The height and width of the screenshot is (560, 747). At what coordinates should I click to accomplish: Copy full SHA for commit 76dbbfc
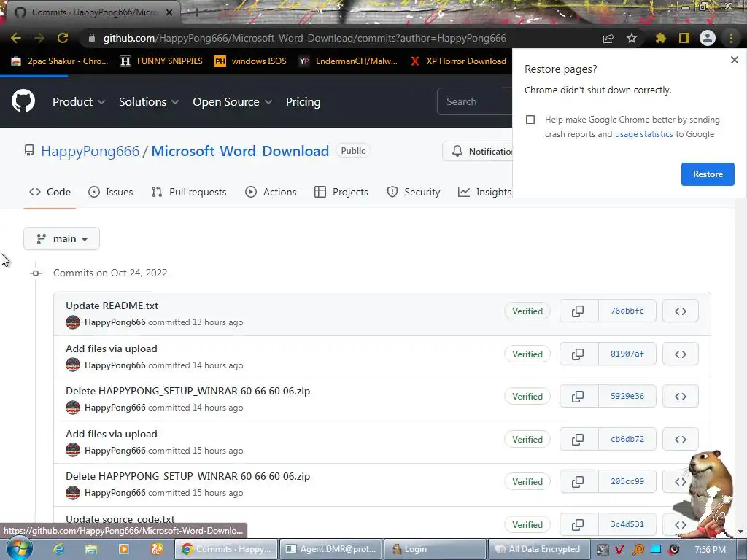(x=578, y=311)
